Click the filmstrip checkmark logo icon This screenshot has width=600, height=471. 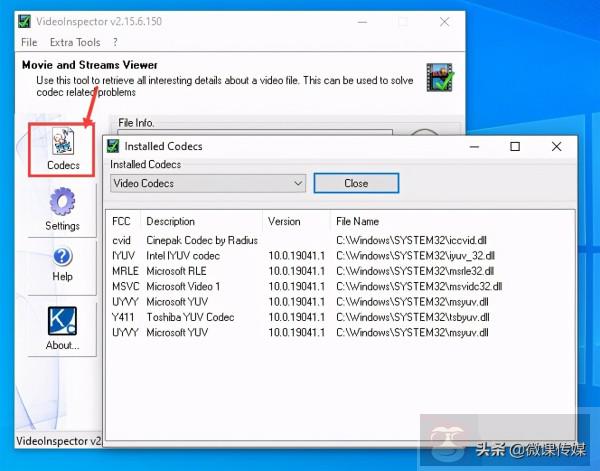click(440, 77)
